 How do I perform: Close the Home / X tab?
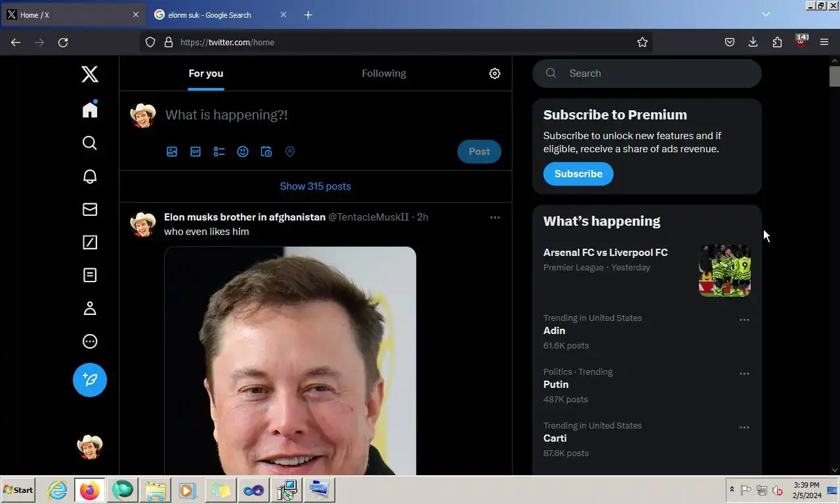pos(136,14)
